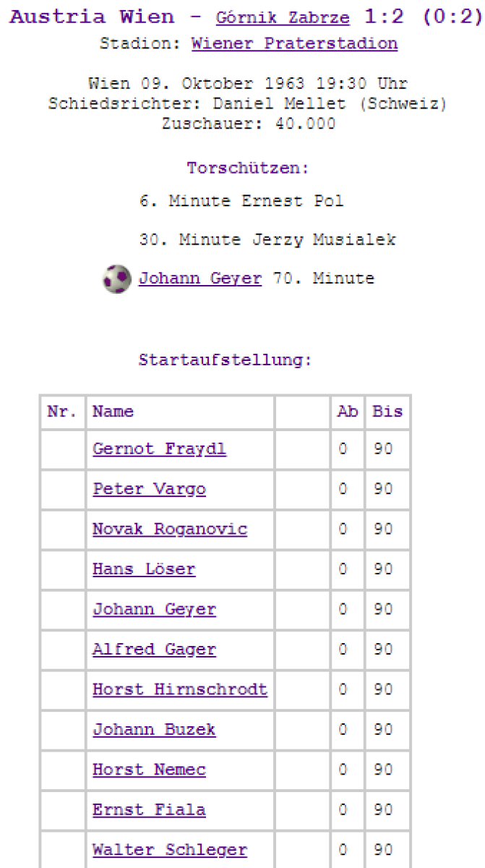Click Johann Geyer in the lineup table

click(154, 610)
